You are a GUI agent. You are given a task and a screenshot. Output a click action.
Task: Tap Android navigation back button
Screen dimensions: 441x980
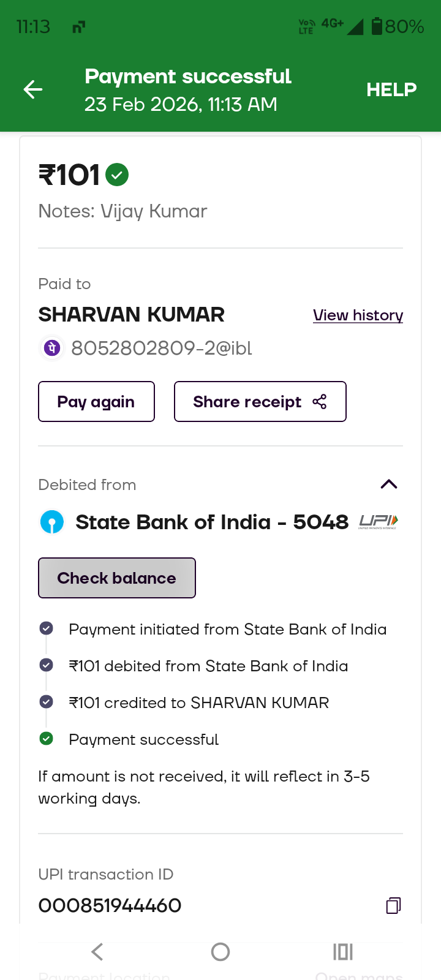click(97, 952)
